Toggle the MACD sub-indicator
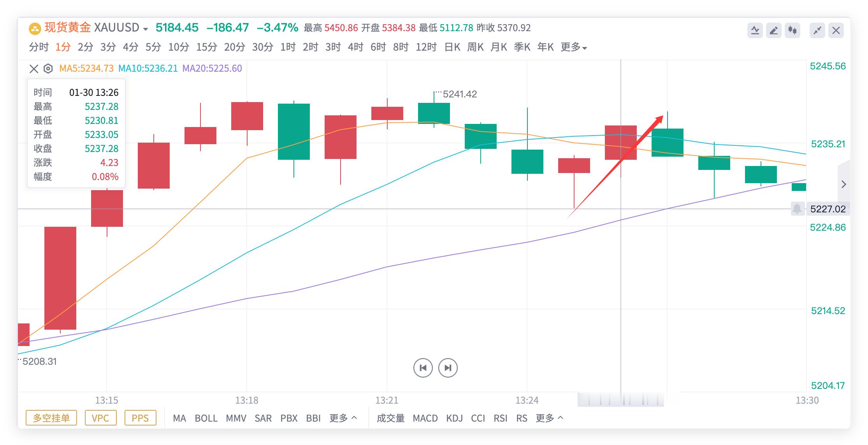Screen dimensions: 868x445 [425, 418]
